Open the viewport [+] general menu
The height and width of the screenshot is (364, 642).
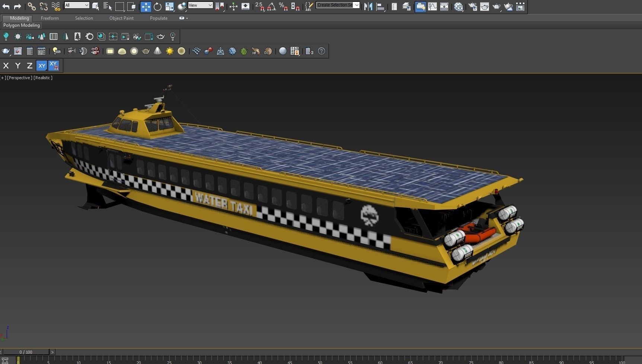3,78
